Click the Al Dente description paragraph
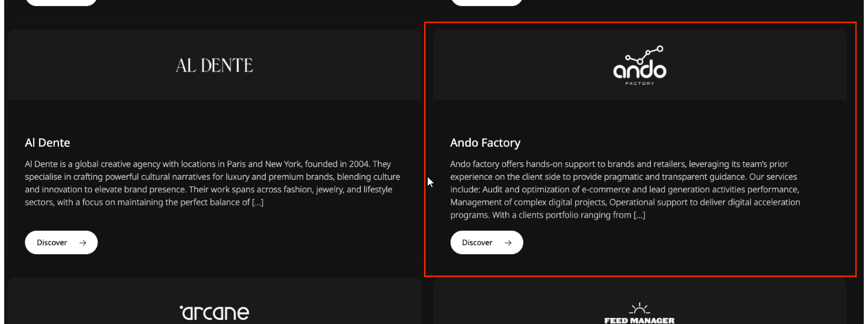 coord(212,183)
